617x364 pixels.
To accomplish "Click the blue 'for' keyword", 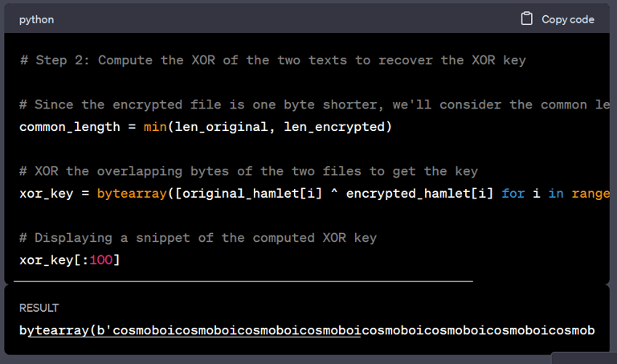I will click(513, 194).
